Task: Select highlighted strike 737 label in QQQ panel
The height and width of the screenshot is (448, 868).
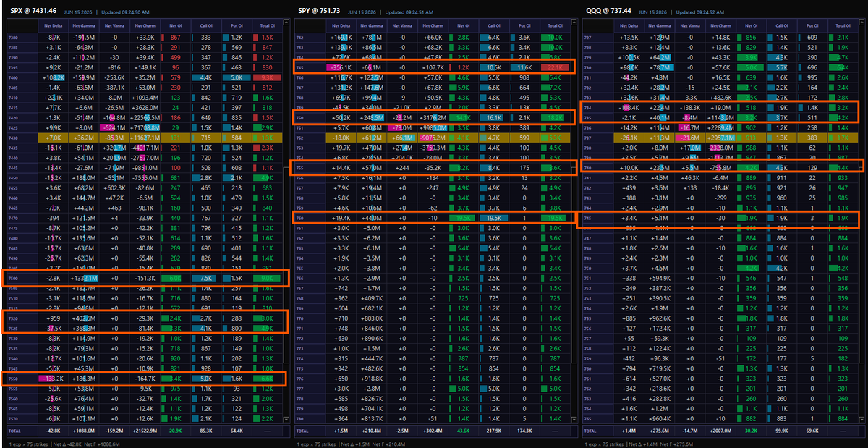Action: pyautogui.click(x=588, y=137)
